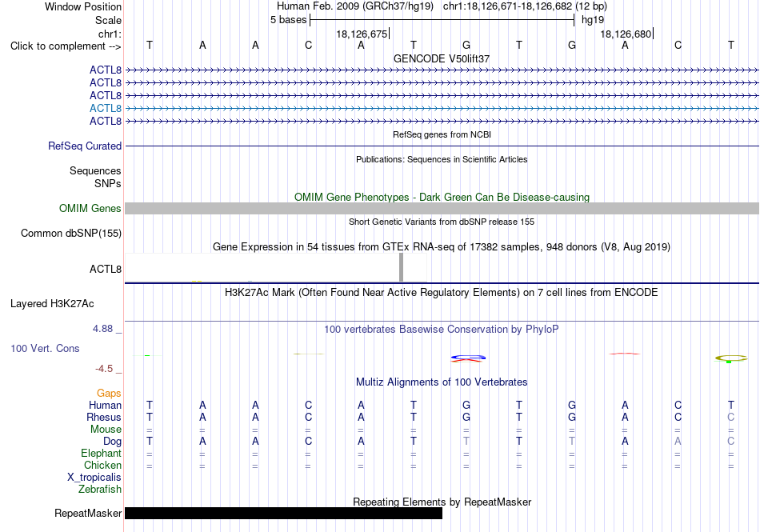The width and height of the screenshot is (760, 532).
Task: Select the black RepeatMasker element bar
Action: coord(283,513)
